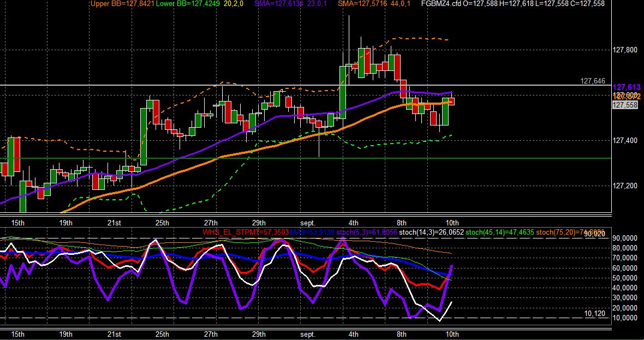Select the Bollinger parameters 20,2,0 label
Screen dimensions: 644x340
point(234,4)
